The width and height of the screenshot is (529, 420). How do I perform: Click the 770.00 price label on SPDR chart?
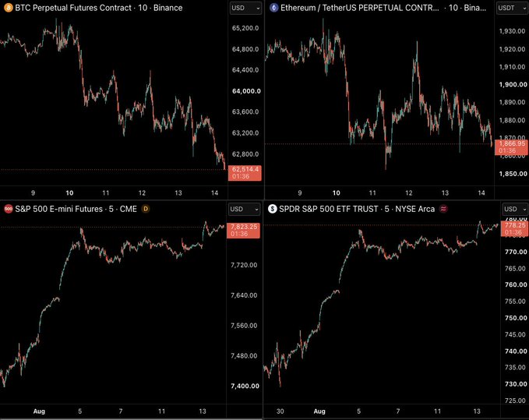pos(516,252)
